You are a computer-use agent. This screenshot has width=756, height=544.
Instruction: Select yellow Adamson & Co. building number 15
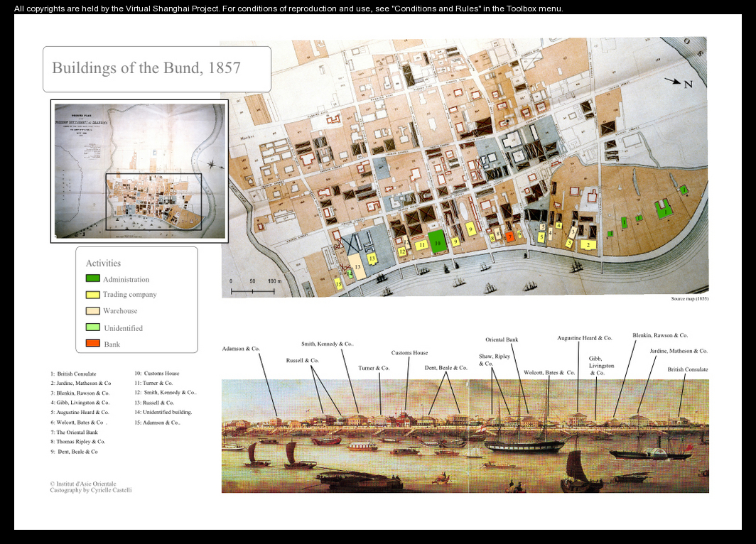(x=340, y=283)
